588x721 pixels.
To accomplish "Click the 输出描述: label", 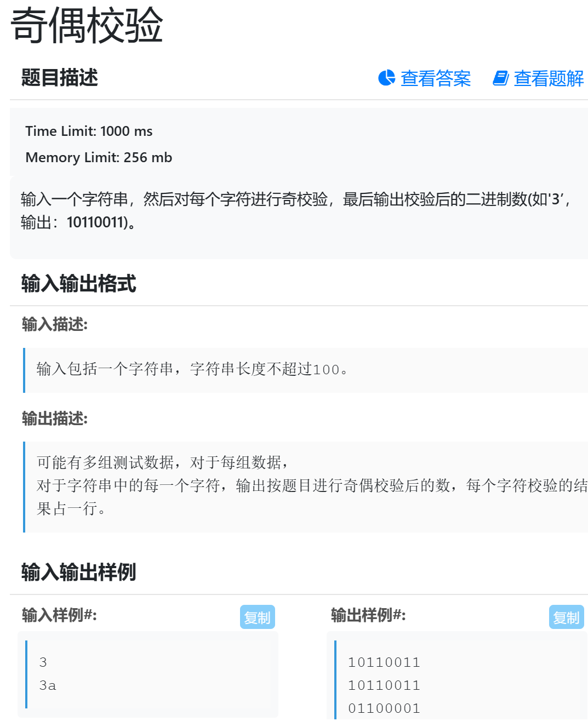I will 54,419.
